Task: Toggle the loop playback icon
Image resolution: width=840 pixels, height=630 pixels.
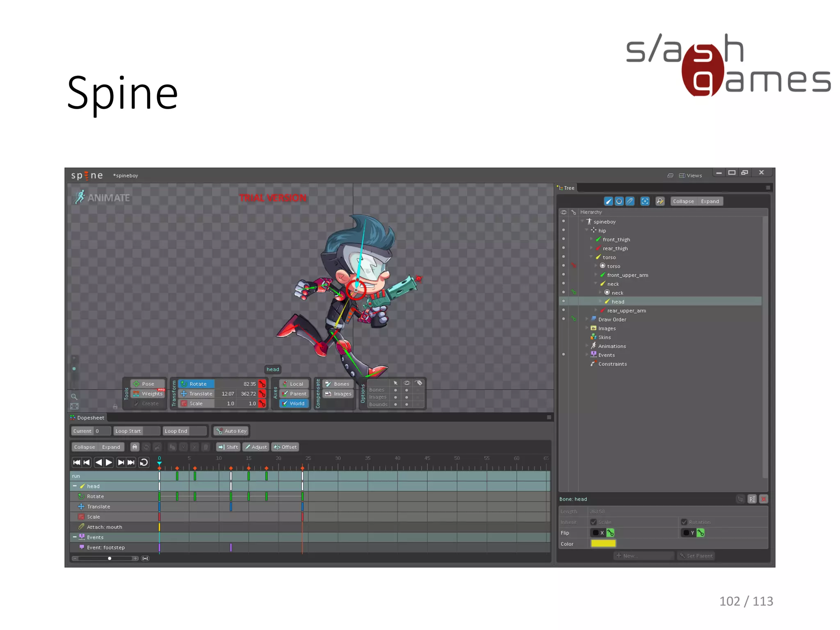Action: [144, 462]
